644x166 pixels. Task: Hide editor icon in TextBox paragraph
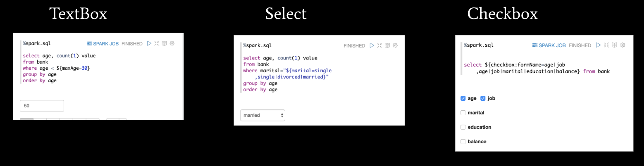(x=157, y=43)
